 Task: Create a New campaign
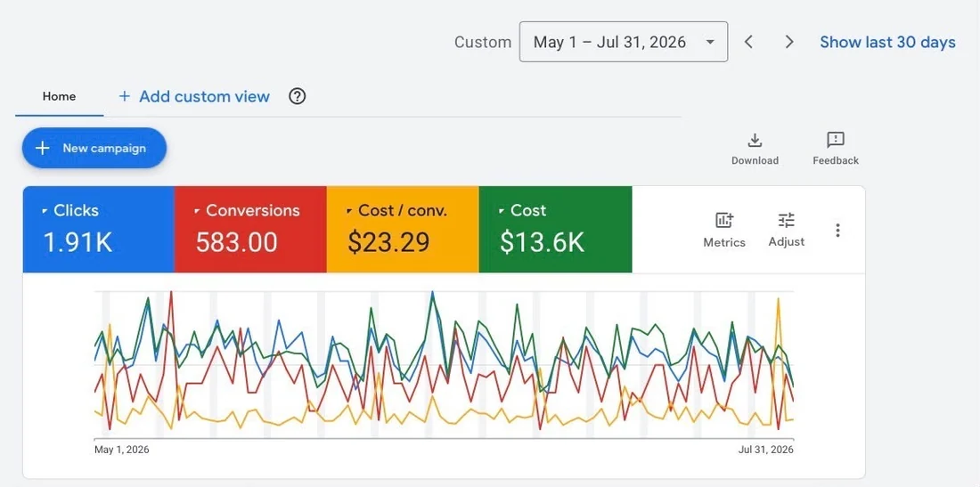click(94, 148)
